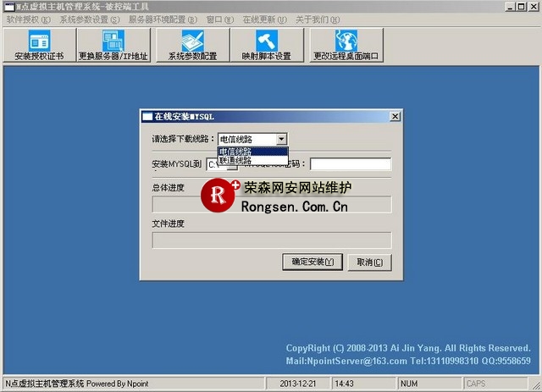Open the 软件授权 menu
The width and height of the screenshot is (542, 392).
click(28, 19)
